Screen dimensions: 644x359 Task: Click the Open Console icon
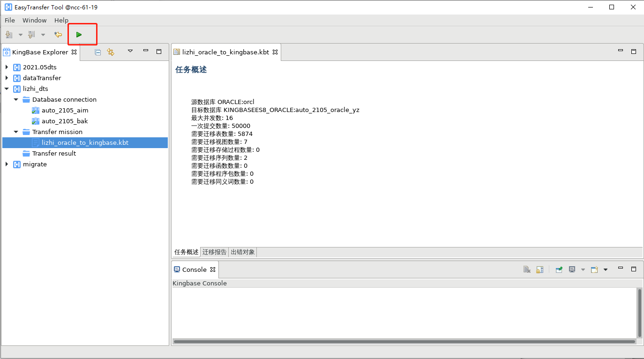[594, 269]
